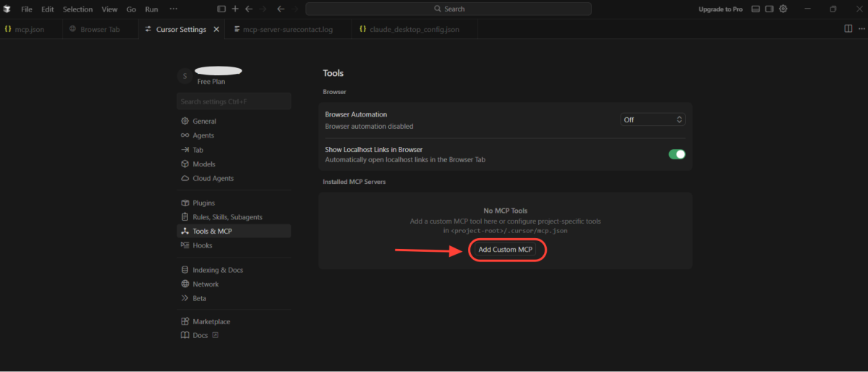The height and width of the screenshot is (372, 868).
Task: Focus the Search settings input field
Action: point(234,101)
